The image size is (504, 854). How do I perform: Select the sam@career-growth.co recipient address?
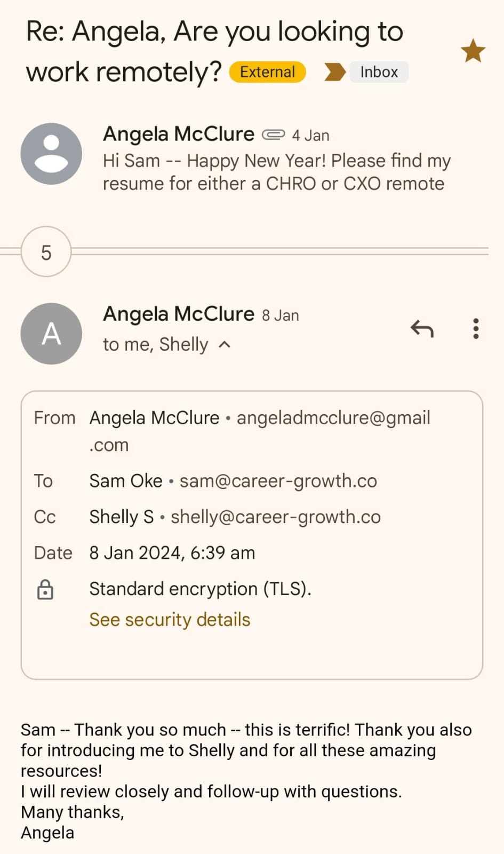pos(278,481)
